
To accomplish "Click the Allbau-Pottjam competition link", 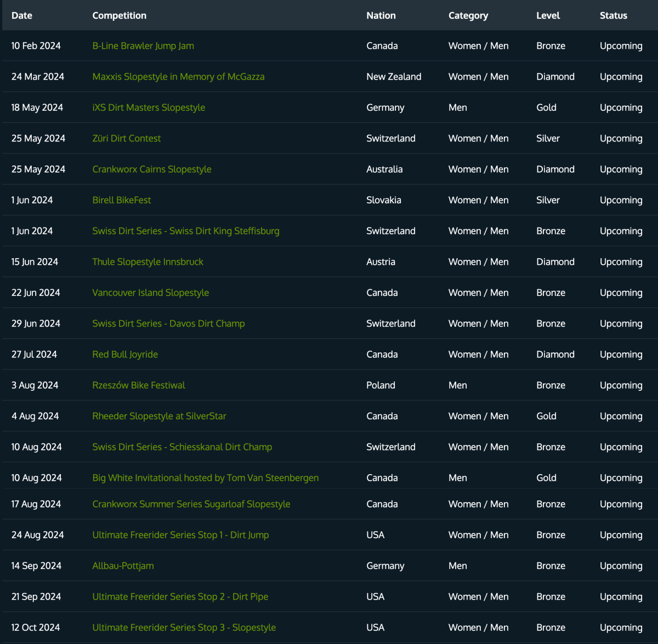I will point(123,566).
